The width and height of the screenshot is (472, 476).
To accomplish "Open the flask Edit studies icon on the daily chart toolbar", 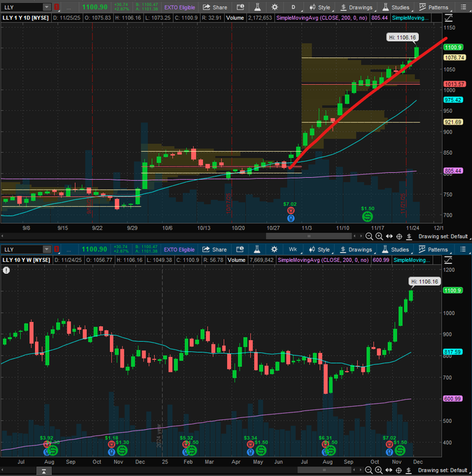I will tap(258, 7).
